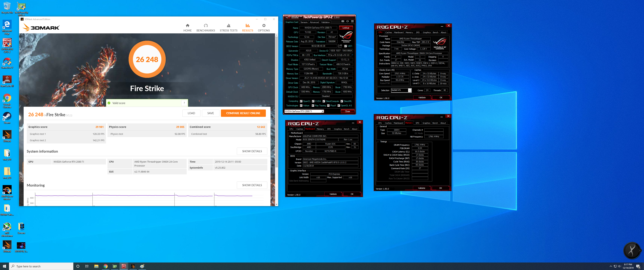Launch Steam from the desktop
The image size is (644, 270).
point(7,118)
